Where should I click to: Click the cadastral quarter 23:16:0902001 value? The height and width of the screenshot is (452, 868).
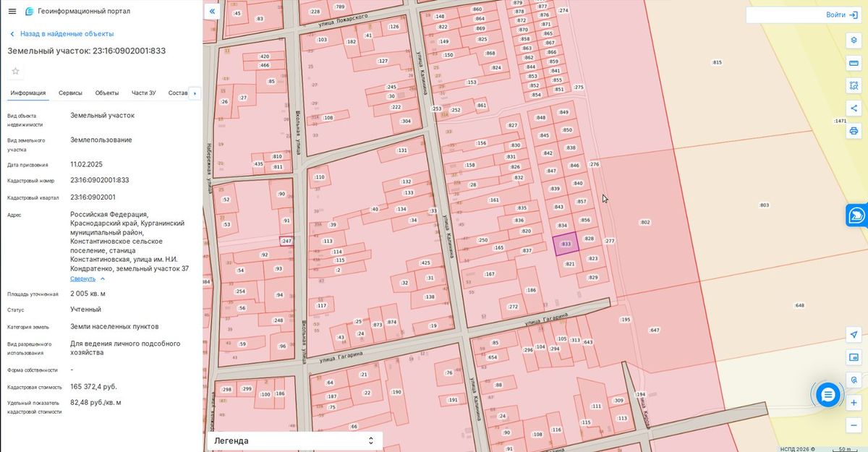point(93,197)
